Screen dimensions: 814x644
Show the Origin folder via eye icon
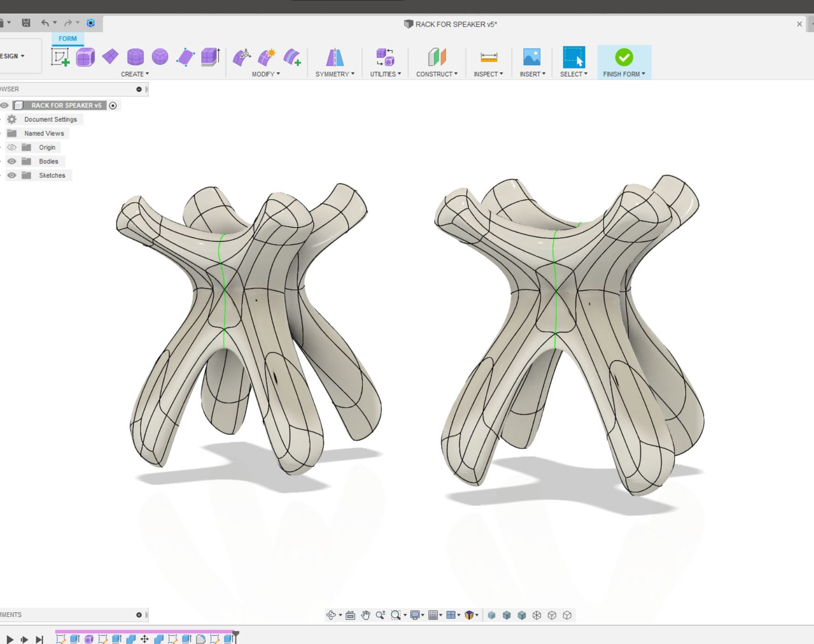[x=12, y=147]
